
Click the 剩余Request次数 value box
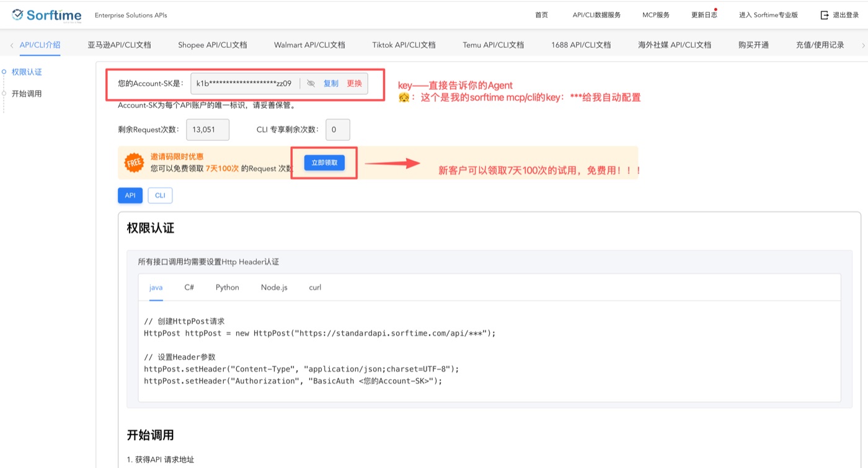click(208, 130)
